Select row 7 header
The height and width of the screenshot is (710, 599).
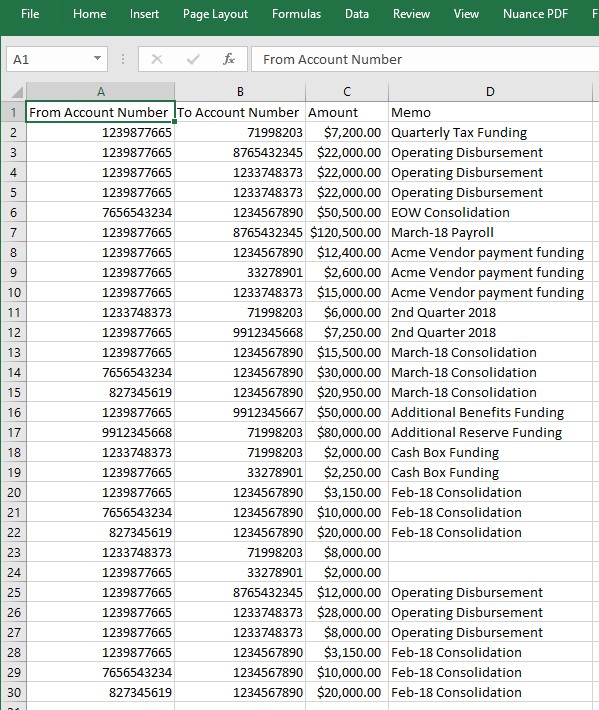pos(14,232)
